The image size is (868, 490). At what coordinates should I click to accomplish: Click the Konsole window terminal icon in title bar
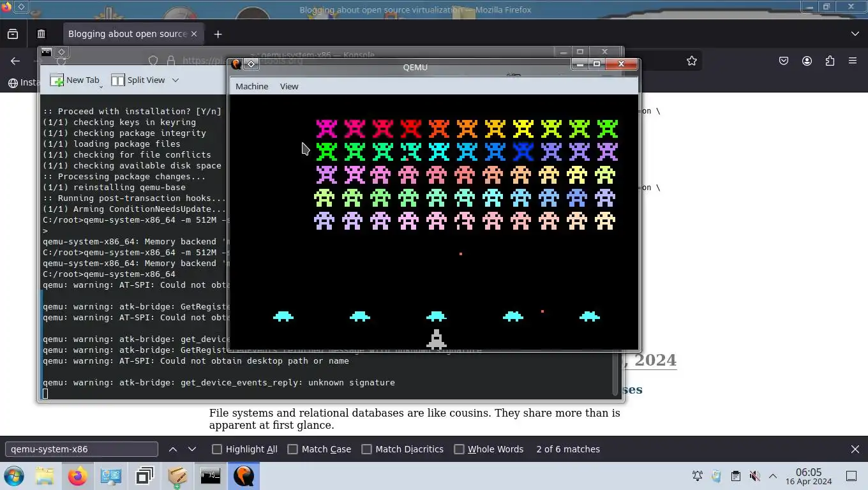[46, 52]
